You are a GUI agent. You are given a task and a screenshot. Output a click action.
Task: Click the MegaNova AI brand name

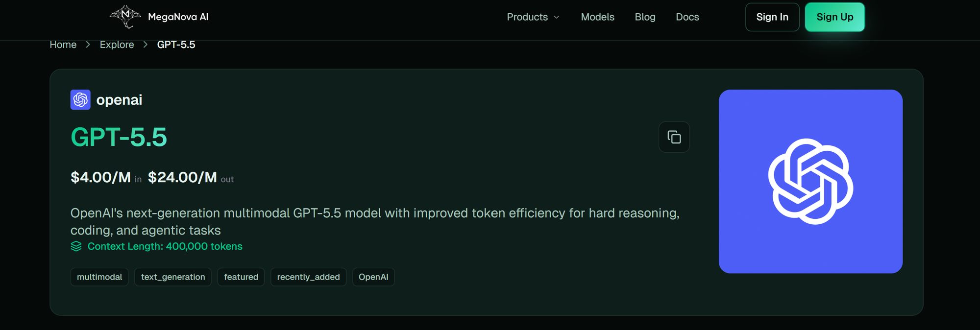coord(178,17)
